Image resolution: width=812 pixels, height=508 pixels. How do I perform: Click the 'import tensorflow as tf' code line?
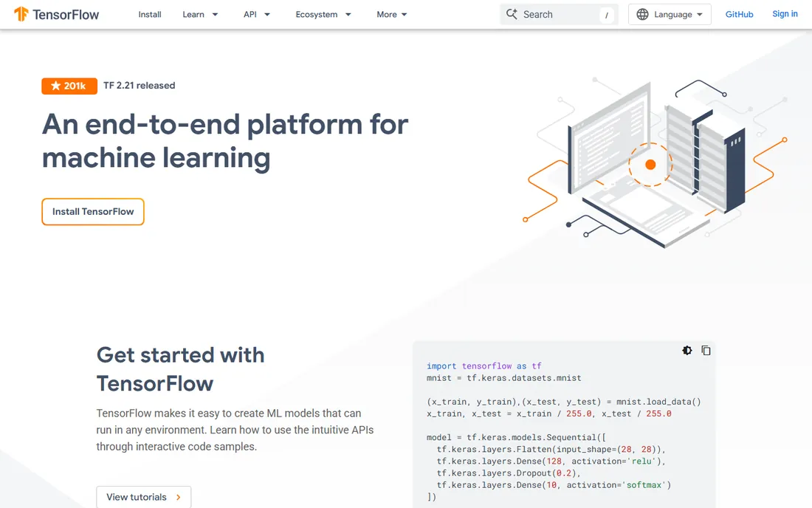pos(484,366)
